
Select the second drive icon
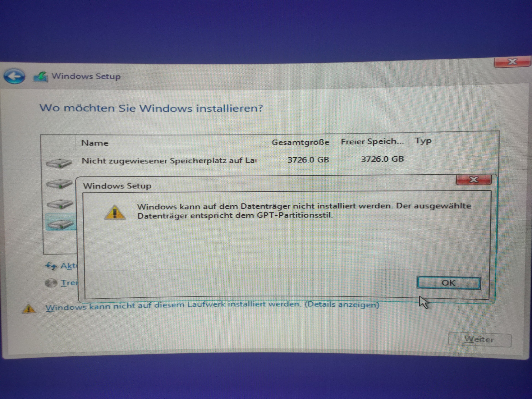pyautogui.click(x=59, y=184)
